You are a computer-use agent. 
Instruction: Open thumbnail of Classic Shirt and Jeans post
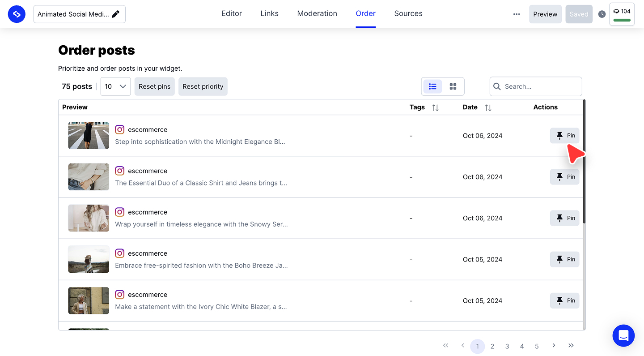(89, 177)
